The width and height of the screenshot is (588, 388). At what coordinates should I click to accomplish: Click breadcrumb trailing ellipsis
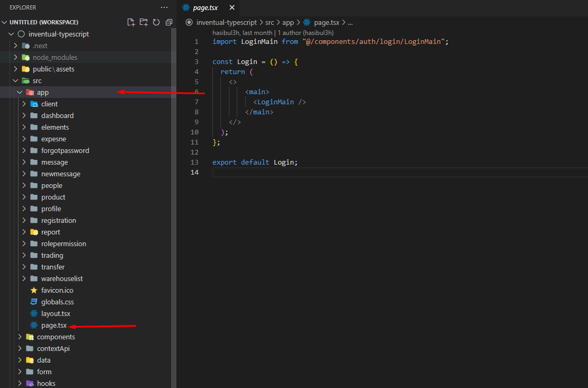(350, 22)
